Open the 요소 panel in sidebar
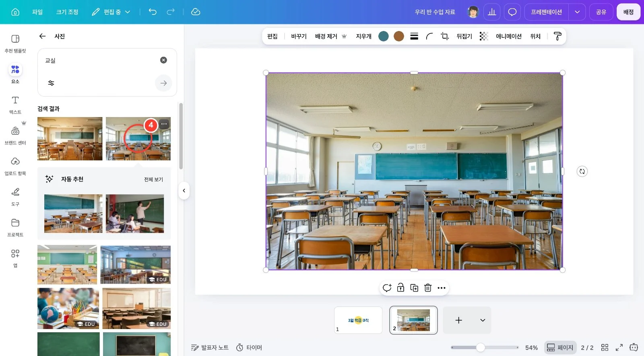The image size is (644, 356). (15, 74)
